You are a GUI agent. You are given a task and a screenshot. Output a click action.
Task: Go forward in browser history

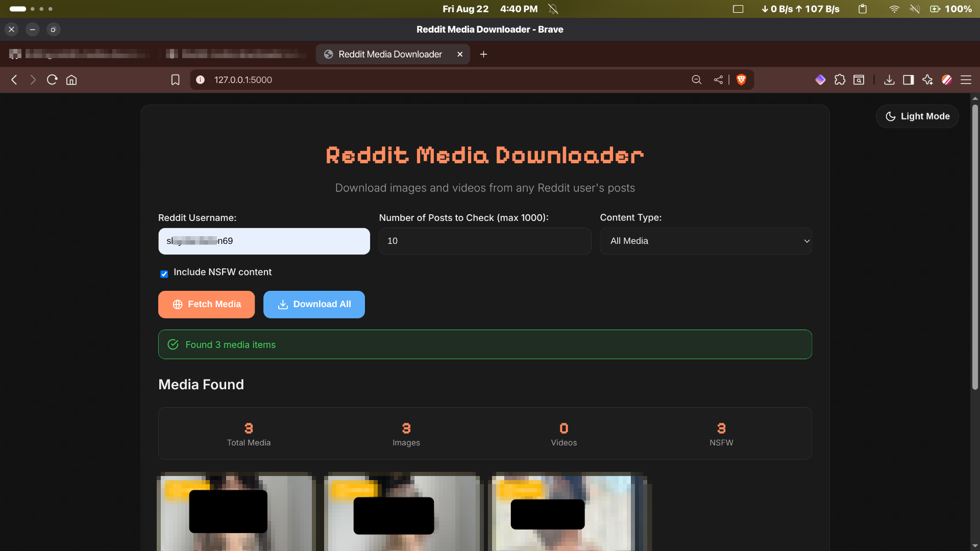pos(33,80)
